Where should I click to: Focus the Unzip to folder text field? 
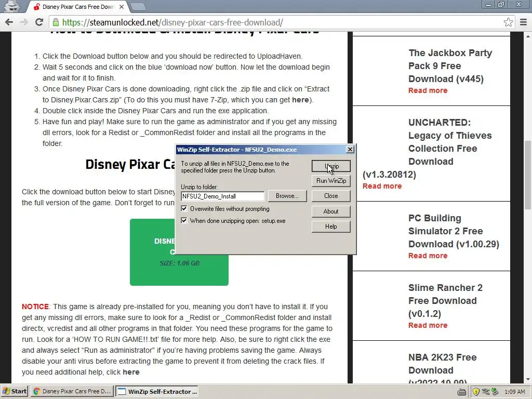[x=222, y=196]
